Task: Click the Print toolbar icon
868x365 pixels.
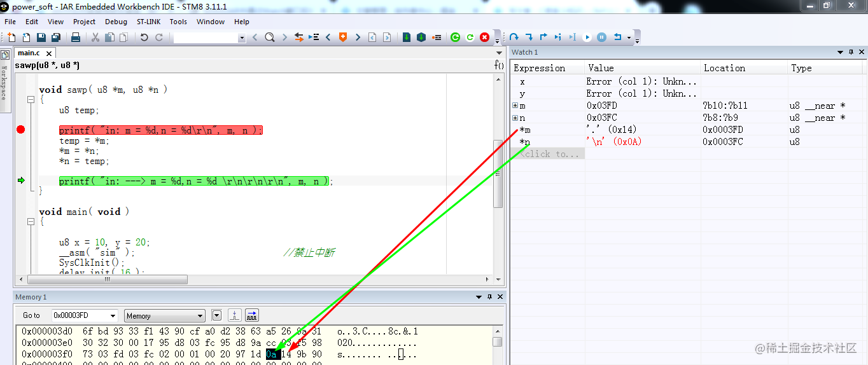Action: click(76, 38)
